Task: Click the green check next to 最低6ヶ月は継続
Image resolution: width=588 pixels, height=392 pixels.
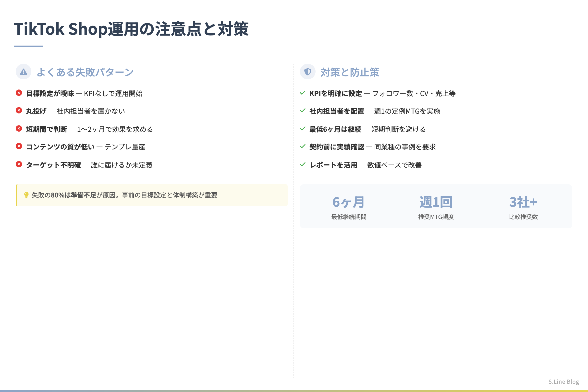Action: [x=303, y=128]
